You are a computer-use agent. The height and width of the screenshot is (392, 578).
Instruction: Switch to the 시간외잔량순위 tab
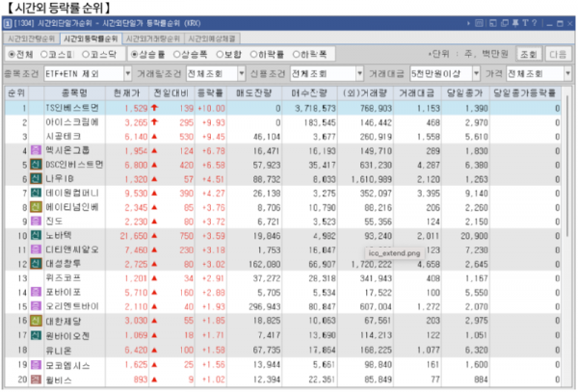point(31,39)
